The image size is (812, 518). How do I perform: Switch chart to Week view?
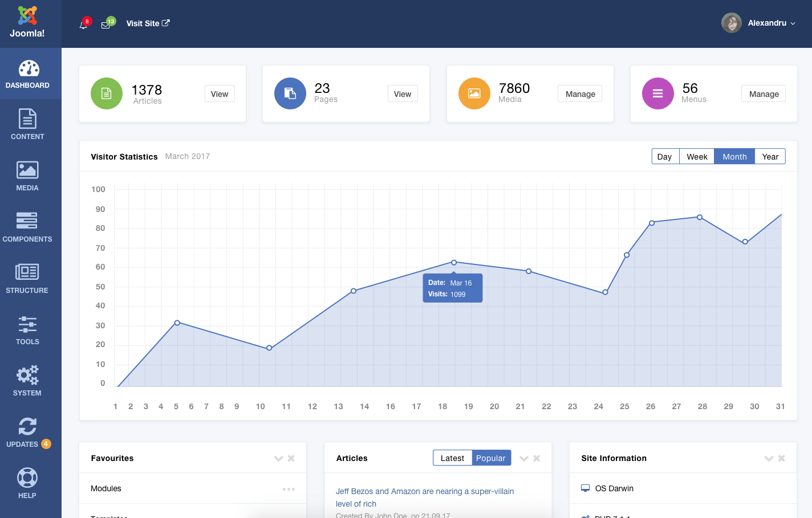tap(697, 157)
